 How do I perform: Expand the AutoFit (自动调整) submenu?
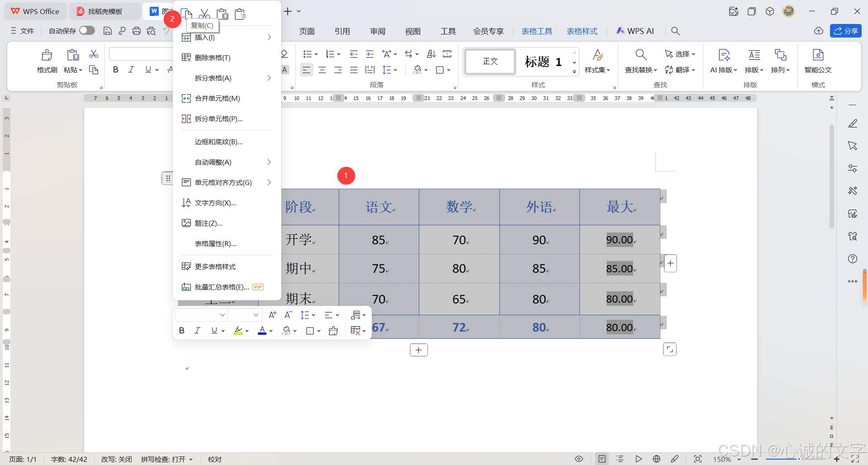pos(227,162)
